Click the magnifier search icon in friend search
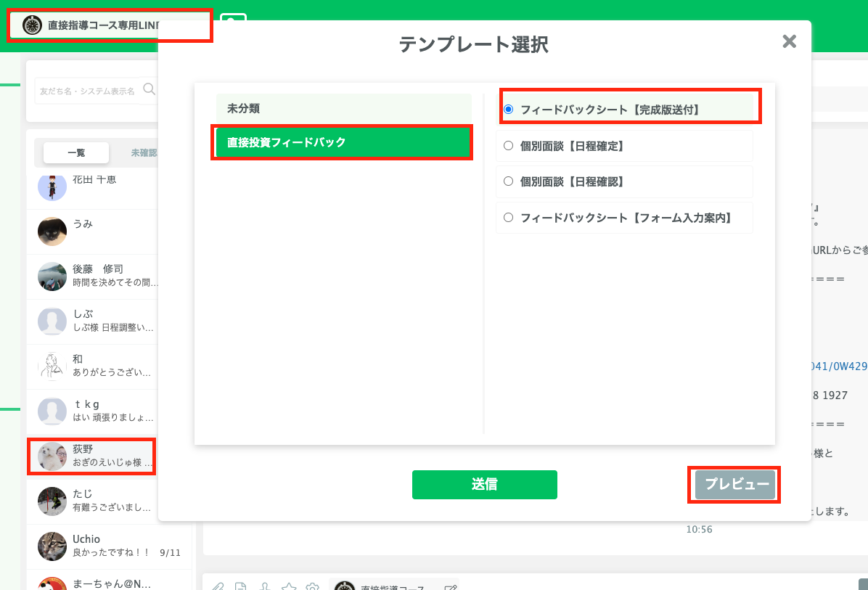 (x=149, y=89)
